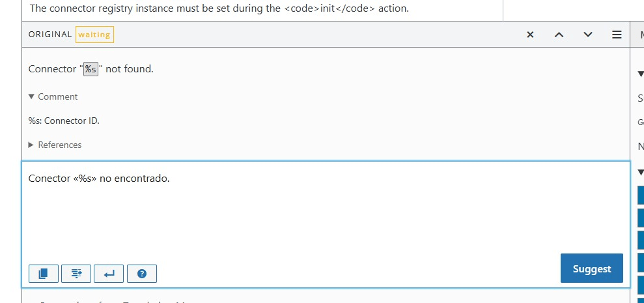Click the copy original string icon
This screenshot has height=303, width=644.
pyautogui.click(x=44, y=274)
